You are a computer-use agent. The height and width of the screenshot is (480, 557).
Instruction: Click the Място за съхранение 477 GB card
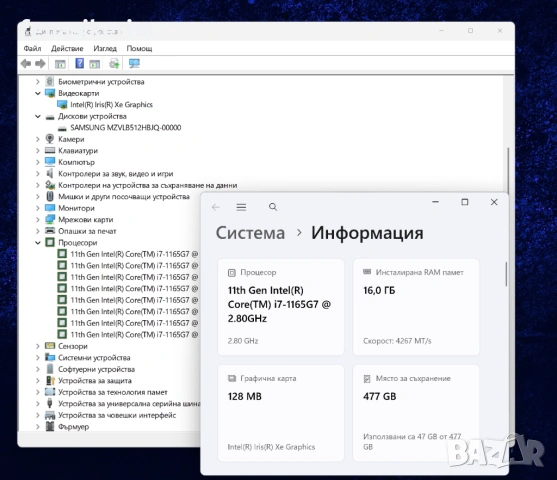pos(416,413)
